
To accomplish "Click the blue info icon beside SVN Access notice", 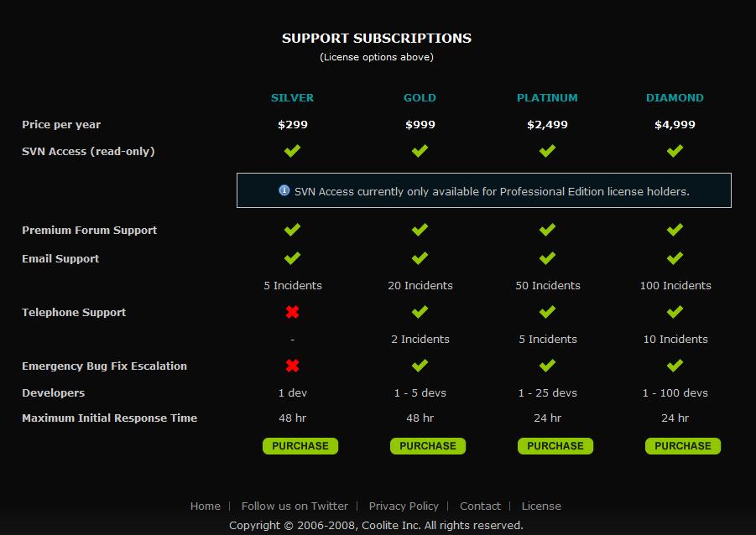I will coord(284,190).
